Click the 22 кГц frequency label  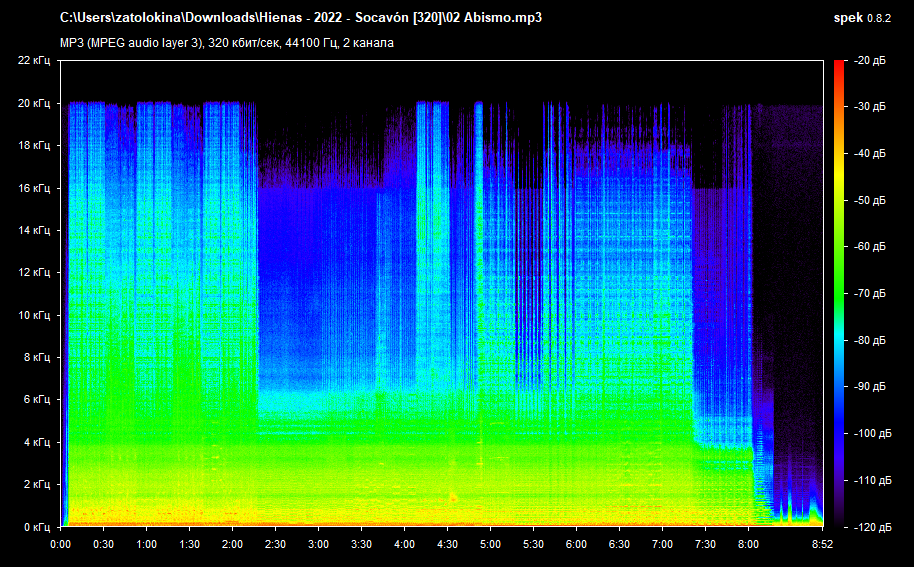tap(34, 61)
